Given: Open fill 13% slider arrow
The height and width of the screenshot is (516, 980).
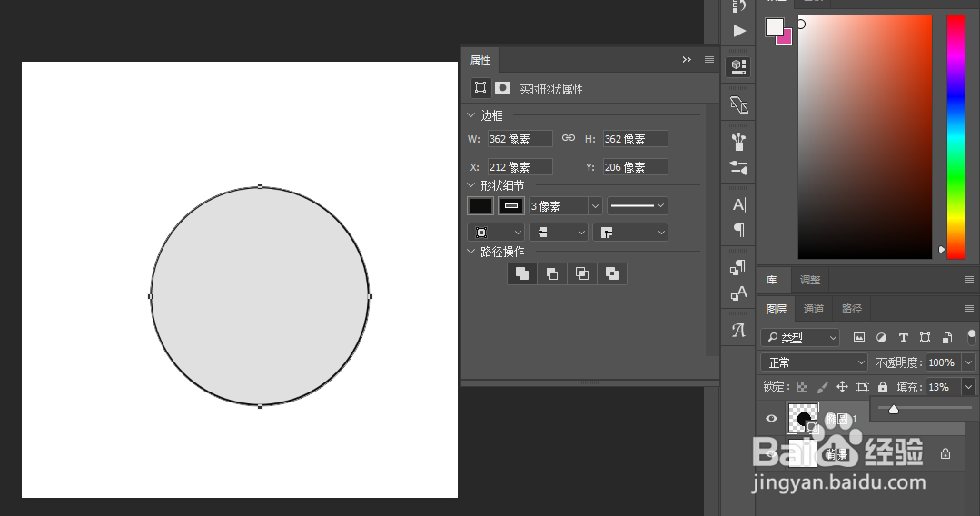Looking at the screenshot, I should click(969, 387).
